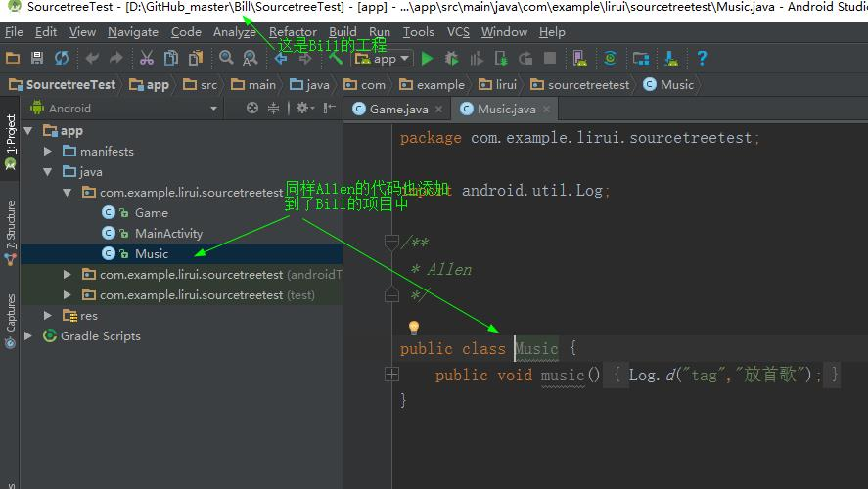
Task: Close the Game.java tab
Action: (439, 109)
